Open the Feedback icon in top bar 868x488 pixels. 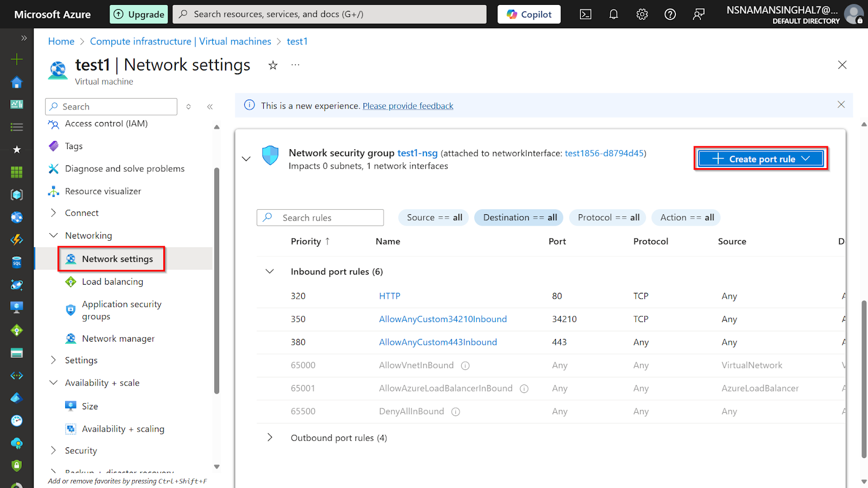point(699,15)
